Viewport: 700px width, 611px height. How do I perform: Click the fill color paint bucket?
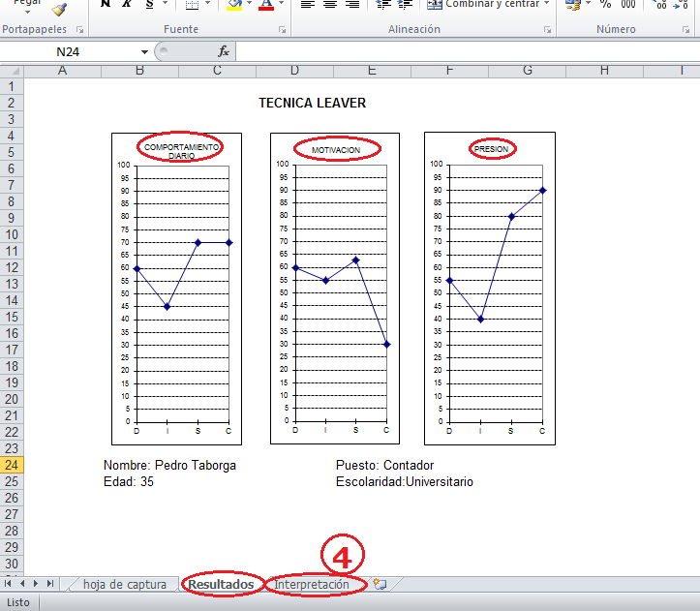pos(232,5)
